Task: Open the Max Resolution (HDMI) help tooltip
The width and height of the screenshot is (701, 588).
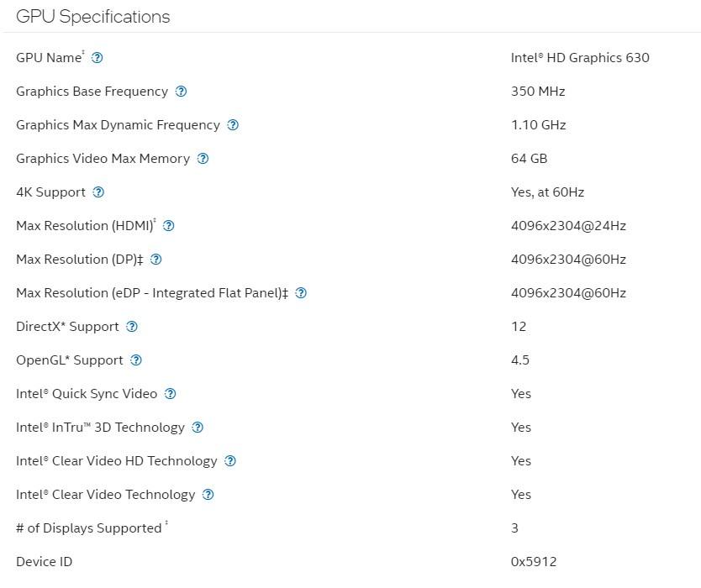Action: pos(169,226)
